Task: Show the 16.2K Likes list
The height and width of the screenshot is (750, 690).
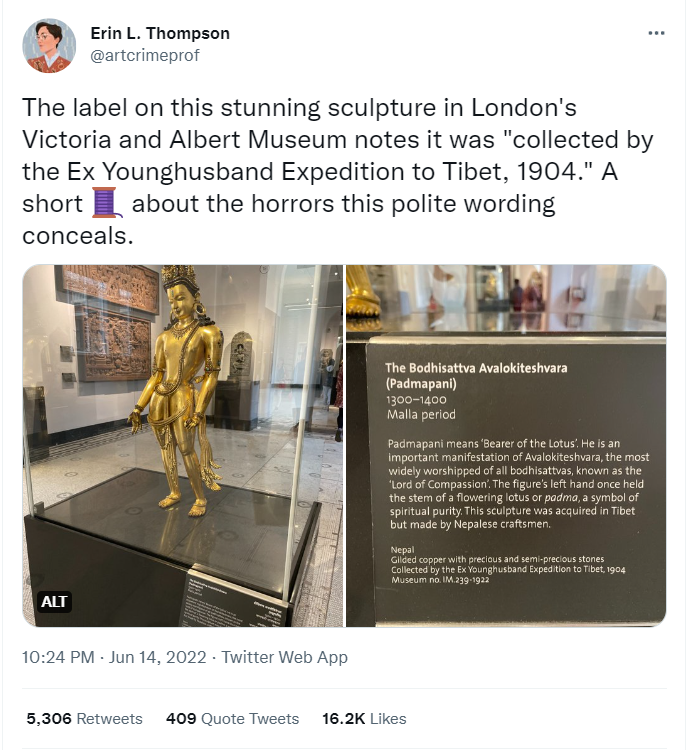Action: [363, 718]
